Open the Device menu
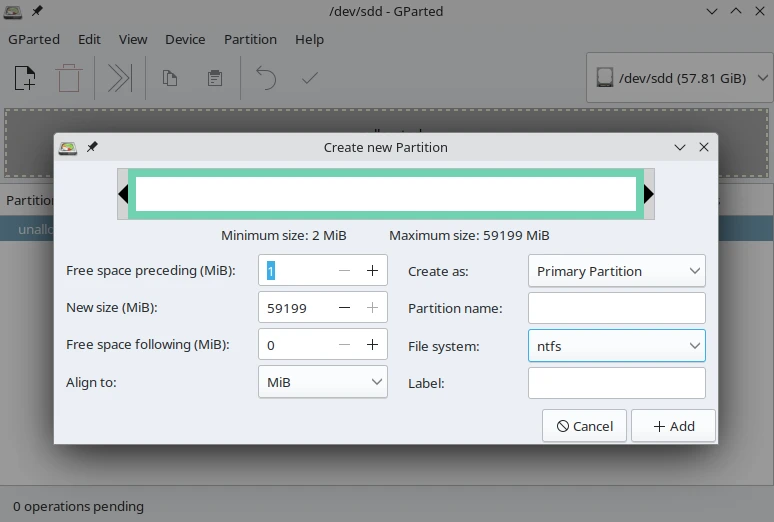 click(185, 39)
